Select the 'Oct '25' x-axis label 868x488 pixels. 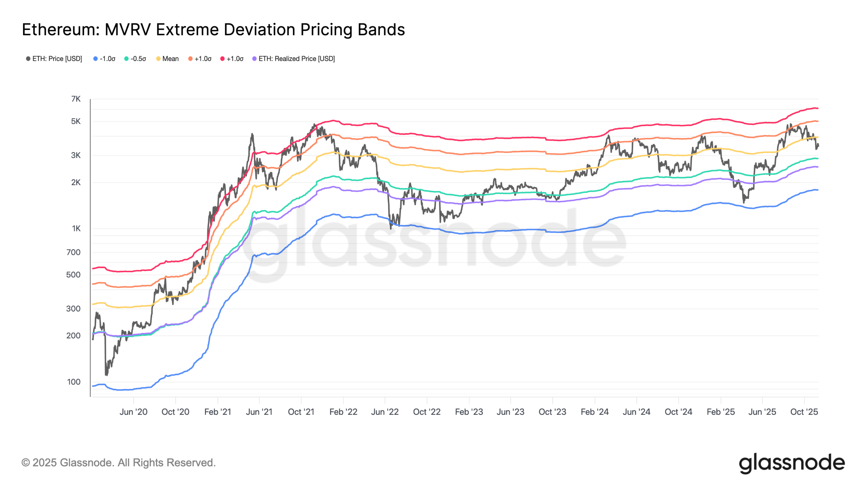point(804,412)
